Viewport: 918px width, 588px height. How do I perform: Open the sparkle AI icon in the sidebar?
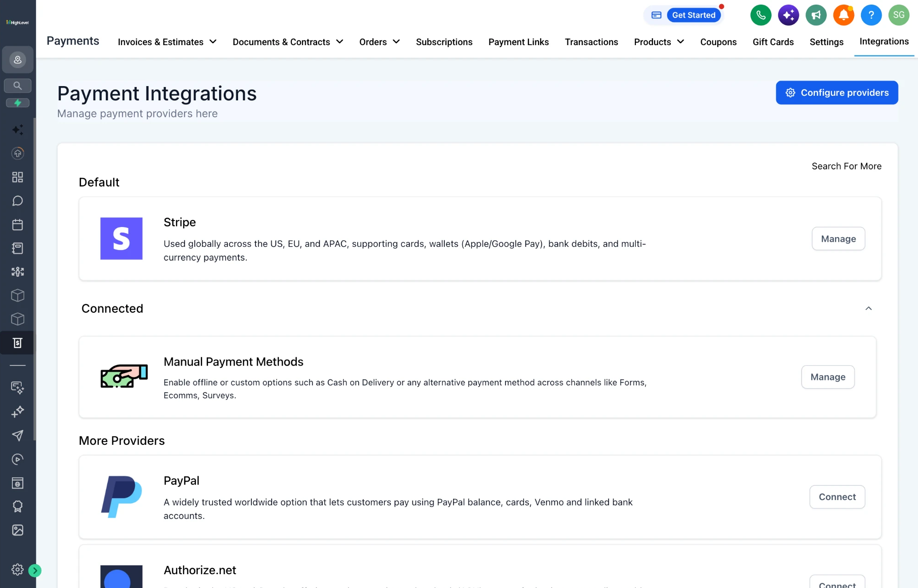click(x=17, y=130)
